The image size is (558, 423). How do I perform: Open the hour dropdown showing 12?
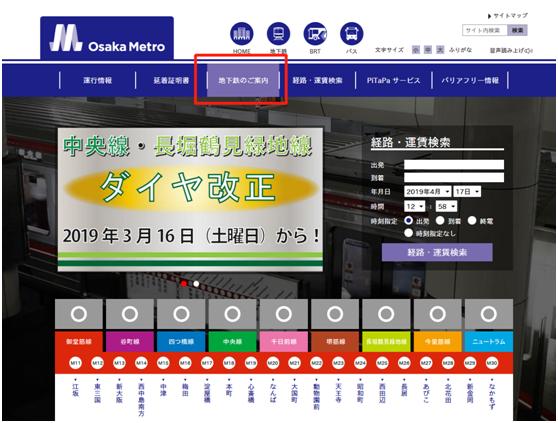pos(415,206)
